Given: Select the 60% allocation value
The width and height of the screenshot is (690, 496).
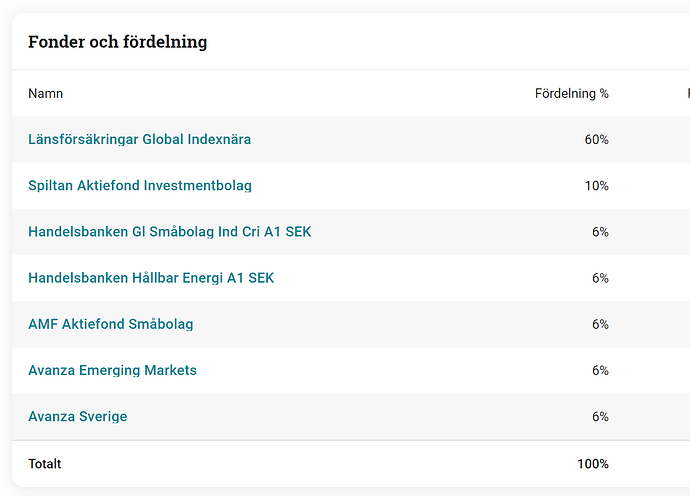Looking at the screenshot, I should (596, 140).
